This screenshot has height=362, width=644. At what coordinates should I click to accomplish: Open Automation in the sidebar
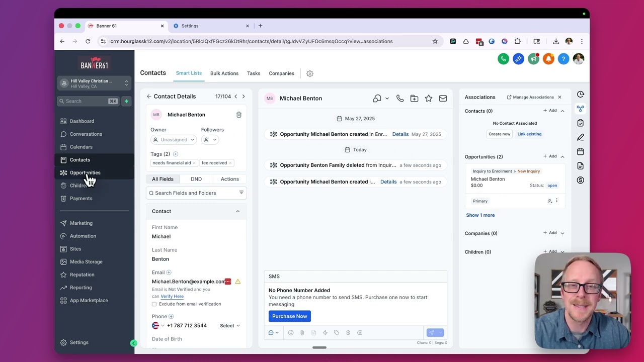[83, 236]
